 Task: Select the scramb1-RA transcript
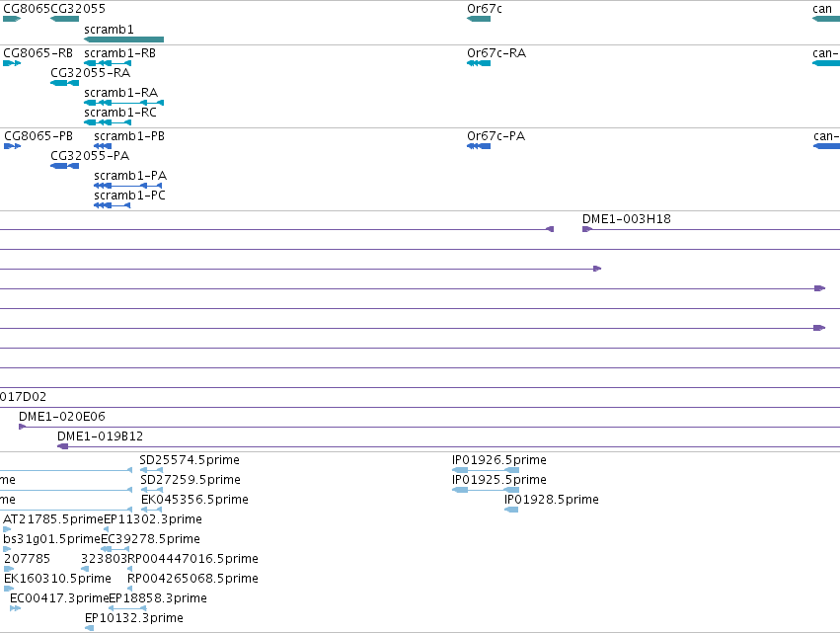click(x=123, y=103)
